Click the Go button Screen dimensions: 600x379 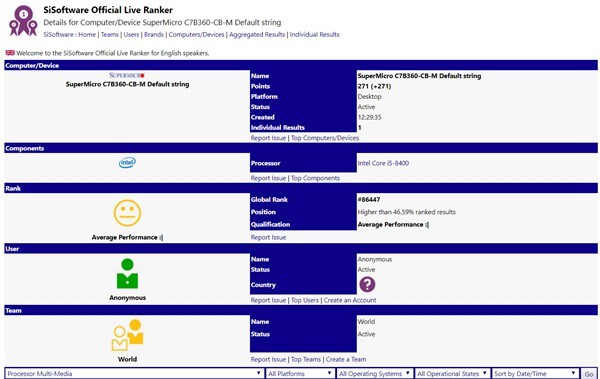coord(589,374)
